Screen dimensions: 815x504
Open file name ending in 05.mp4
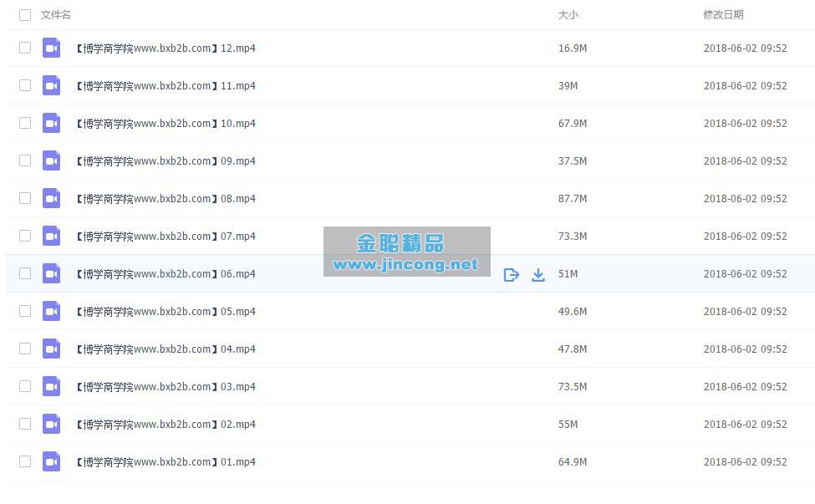[166, 312]
